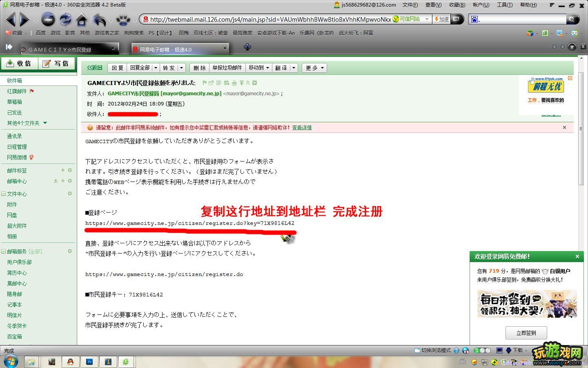Click the print icon beside email subject

pyautogui.click(x=234, y=83)
